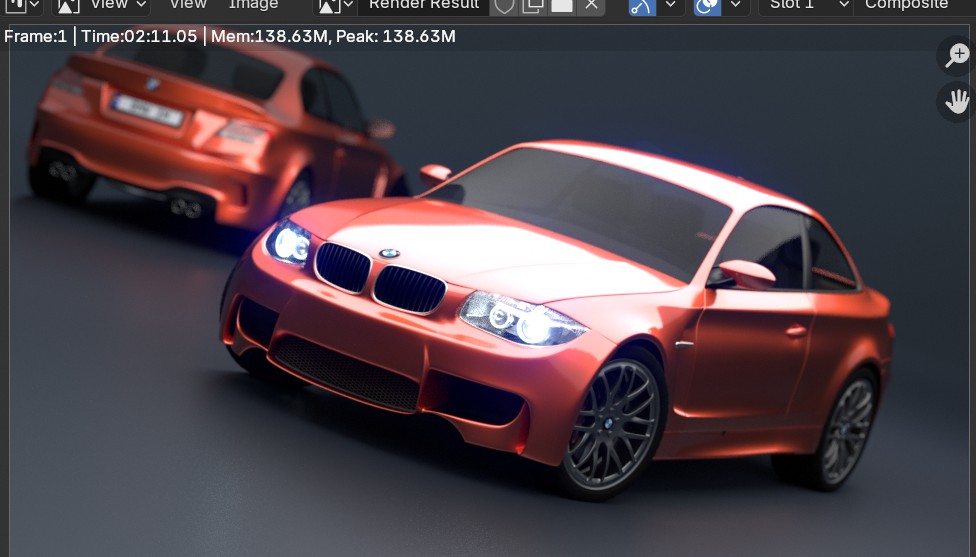Toggle the overlays visibility button
Image resolution: width=976 pixels, height=557 pixels.
click(707, 6)
